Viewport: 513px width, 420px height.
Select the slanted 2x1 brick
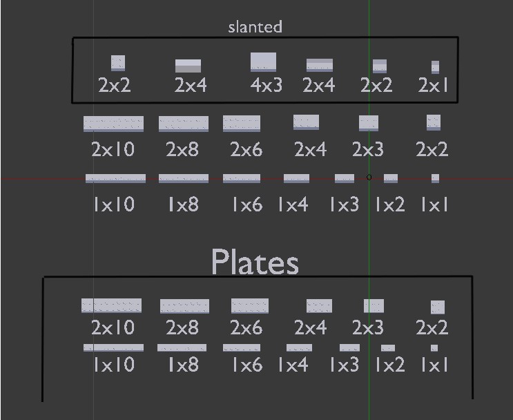click(x=435, y=67)
